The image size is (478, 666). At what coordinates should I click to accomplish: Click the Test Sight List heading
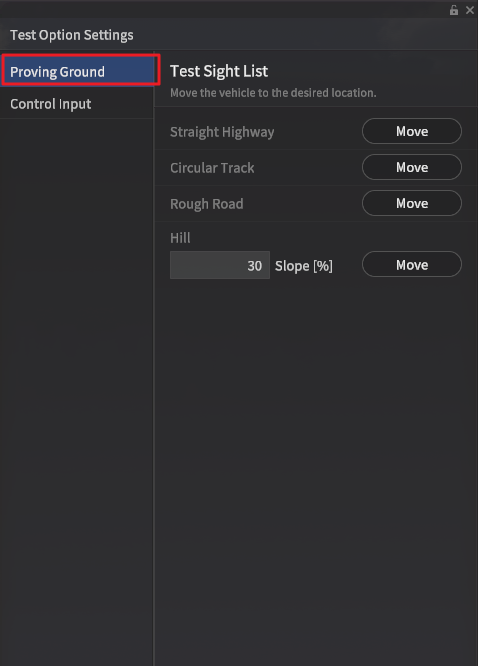pyautogui.click(x=219, y=71)
